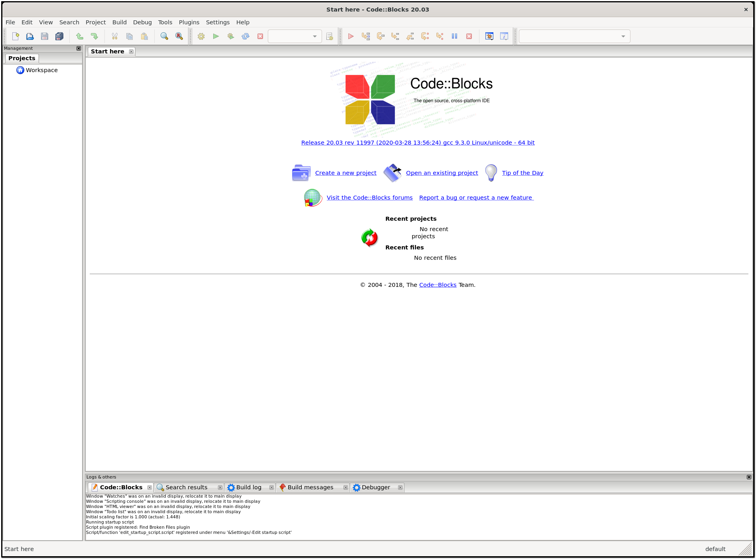This screenshot has width=756, height=559.
Task: Click Visit the Code::Blocks forums link
Action: coord(369,198)
